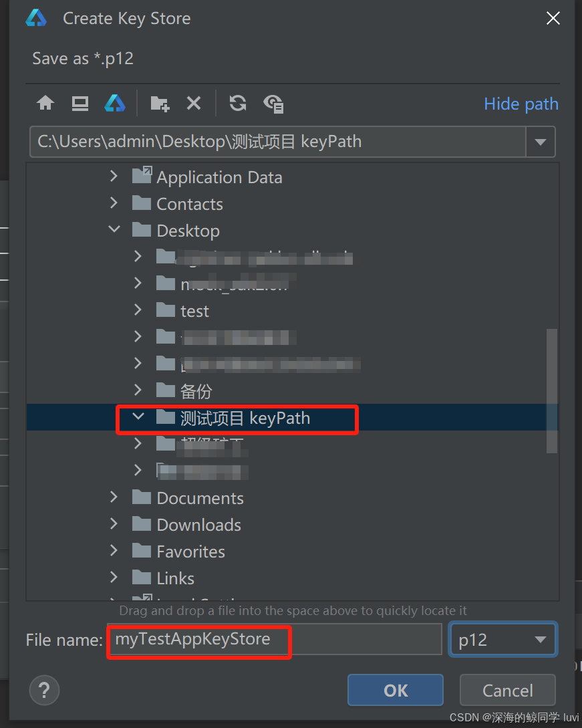Close the Create Key Store dialog
The width and height of the screenshot is (582, 728).
click(553, 19)
